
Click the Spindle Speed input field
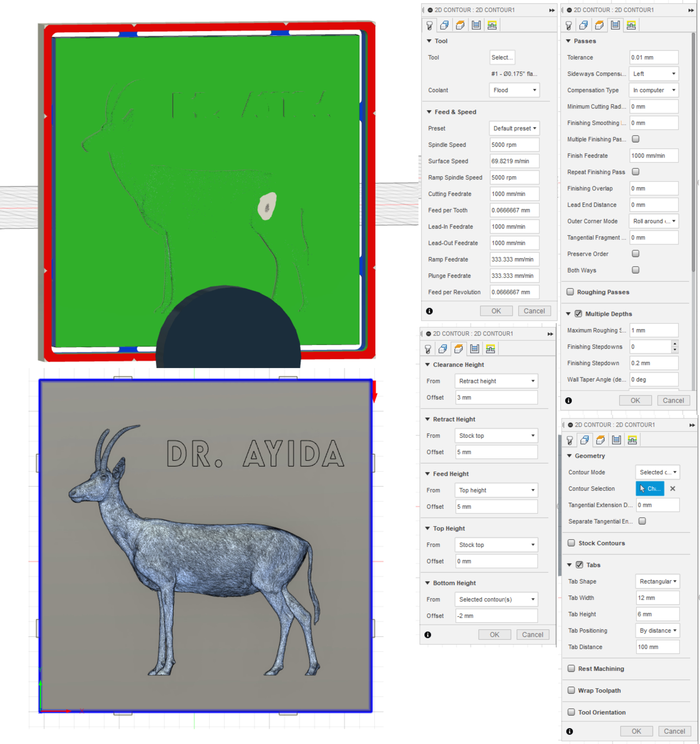[x=514, y=145]
